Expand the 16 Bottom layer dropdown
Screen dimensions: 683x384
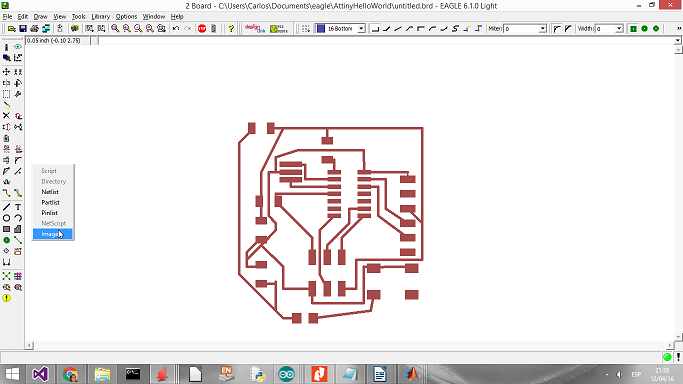point(361,29)
